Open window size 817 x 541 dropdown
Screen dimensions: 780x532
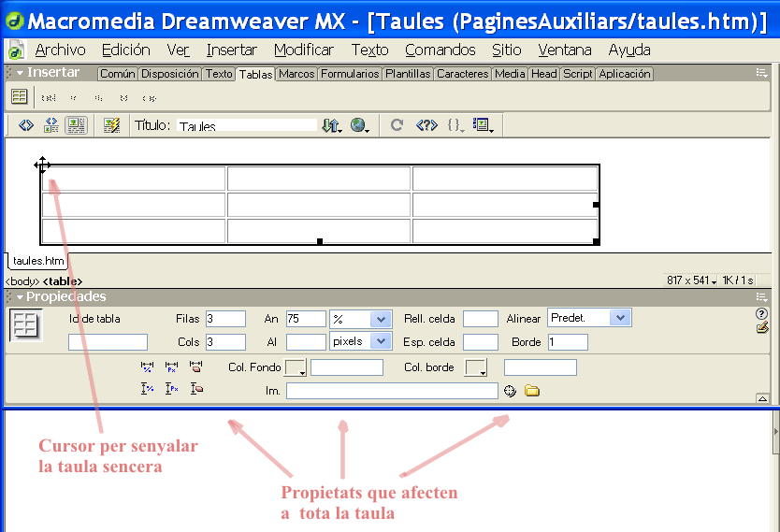point(691,280)
